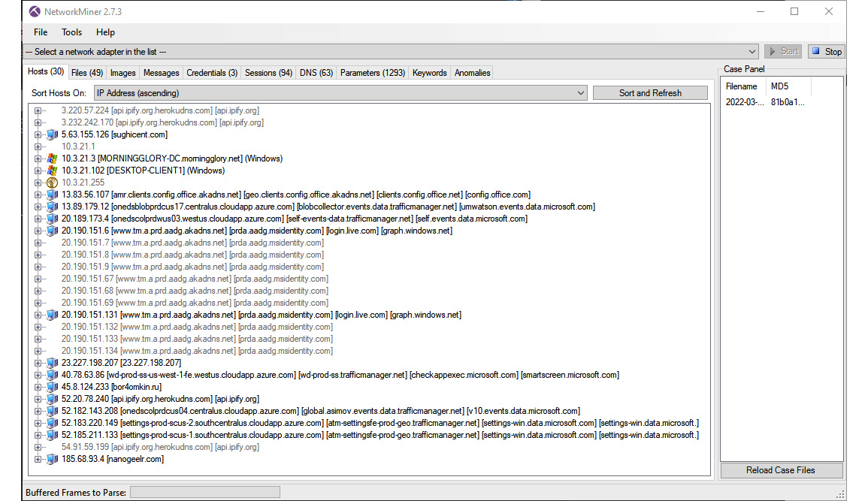Click the MD5 column header in Case Panel
This screenshot has width=868, height=501.
pyautogui.click(x=788, y=86)
